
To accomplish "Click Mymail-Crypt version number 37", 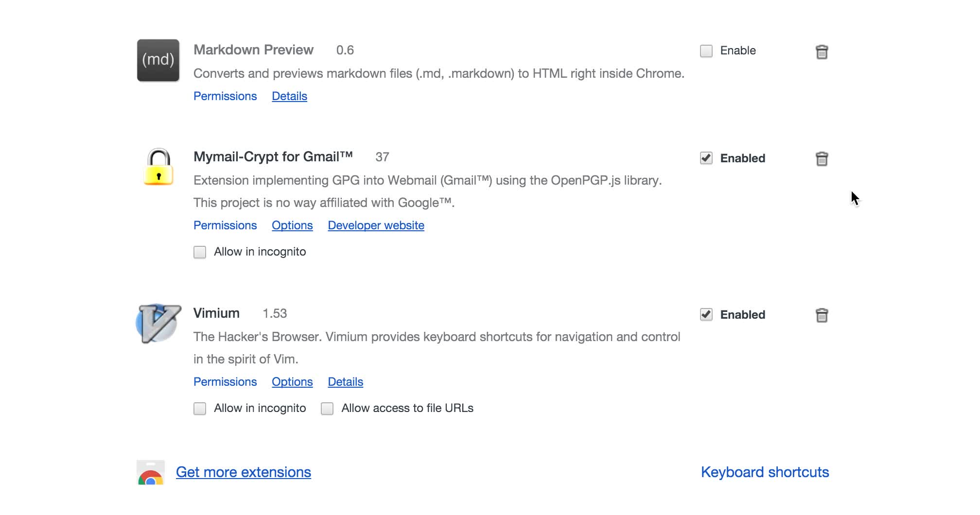I will [x=382, y=157].
